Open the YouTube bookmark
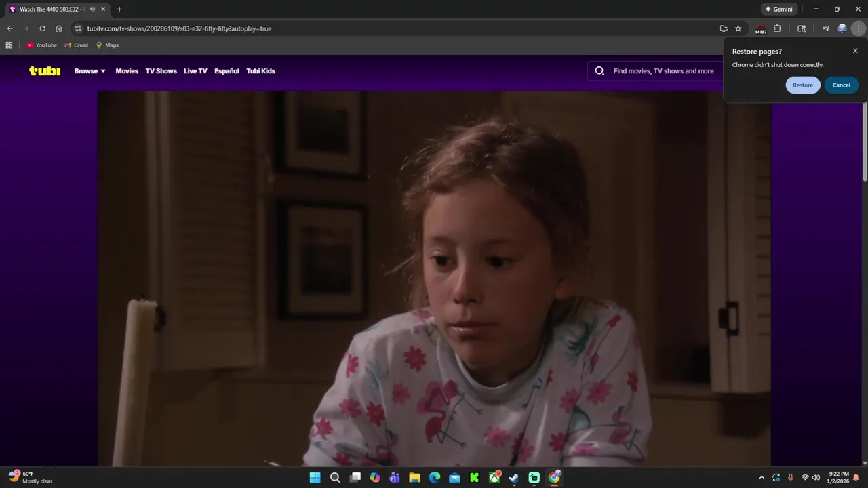This screenshot has height=488, width=868. point(41,45)
